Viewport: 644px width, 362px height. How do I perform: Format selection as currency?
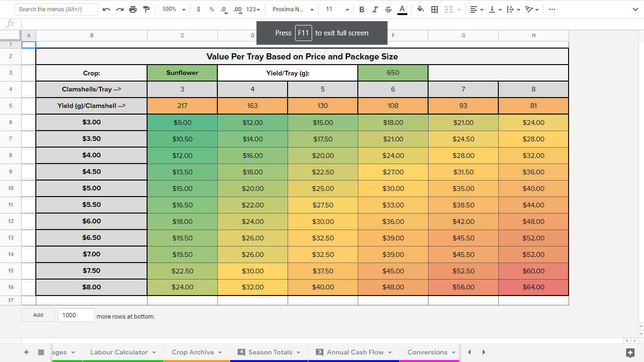[198, 9]
